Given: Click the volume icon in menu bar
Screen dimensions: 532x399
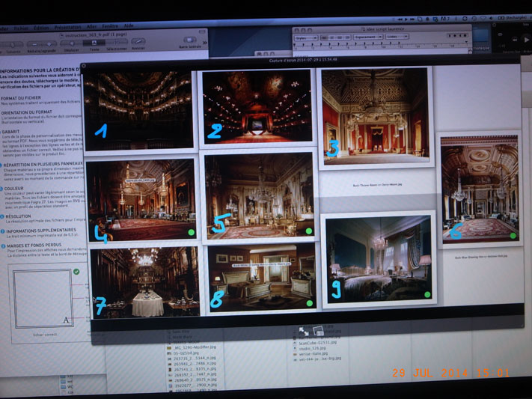Looking at the screenshot, I should tap(492, 18).
